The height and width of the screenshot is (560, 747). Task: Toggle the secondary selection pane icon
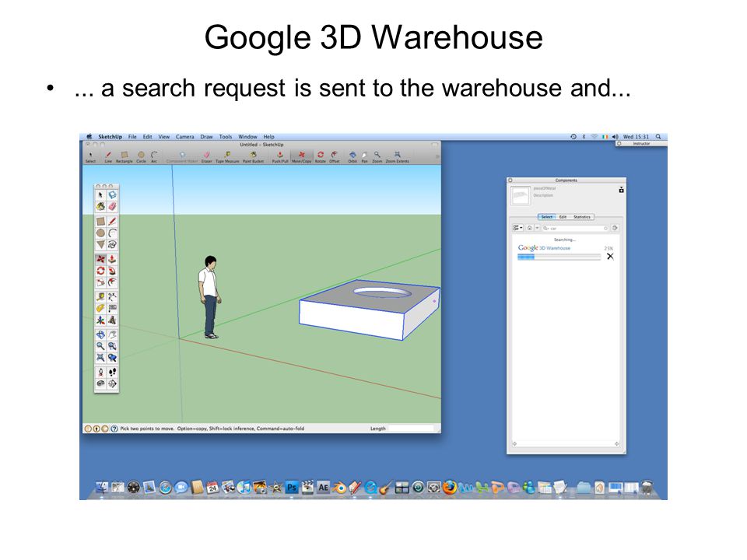coord(621,190)
